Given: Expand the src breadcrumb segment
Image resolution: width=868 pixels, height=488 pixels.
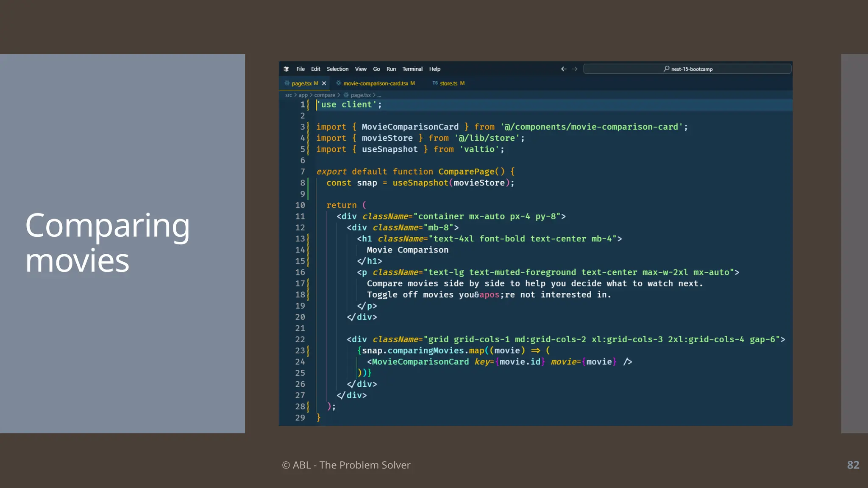Looking at the screenshot, I should (289, 95).
